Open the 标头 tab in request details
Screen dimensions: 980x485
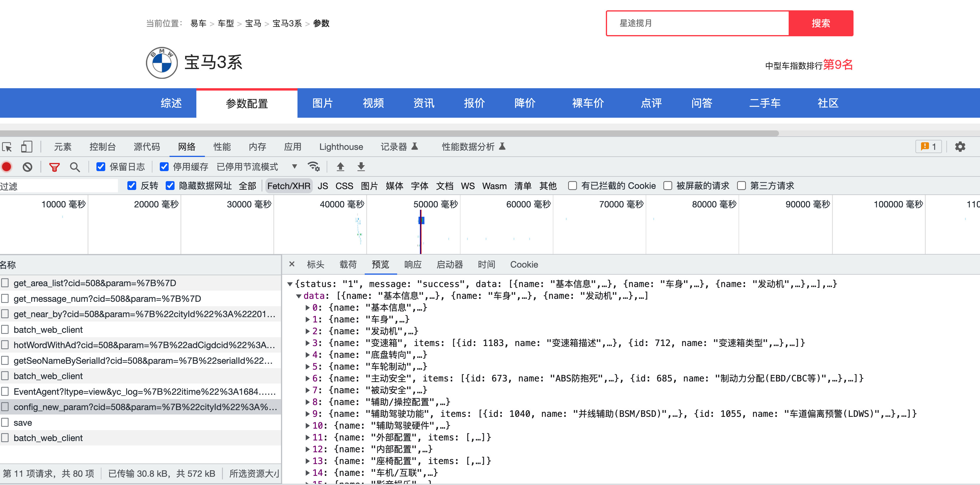315,264
